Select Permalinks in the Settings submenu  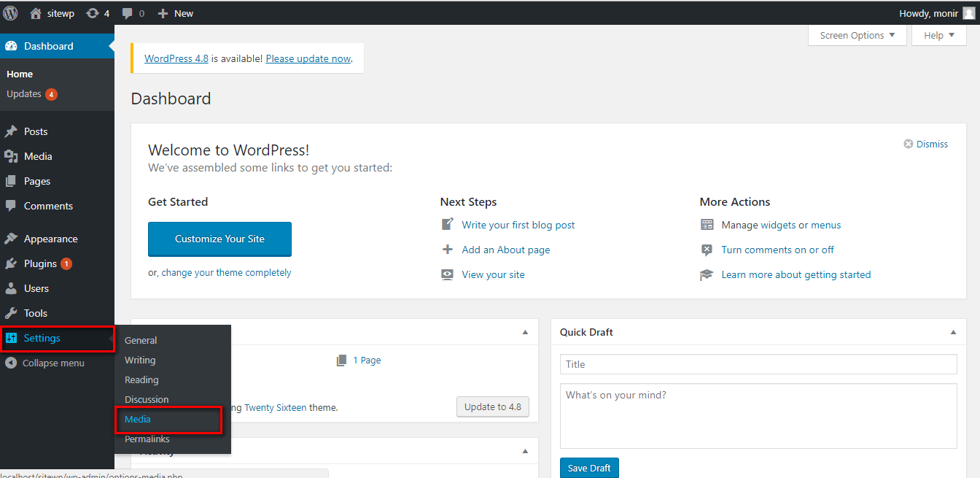(x=147, y=439)
